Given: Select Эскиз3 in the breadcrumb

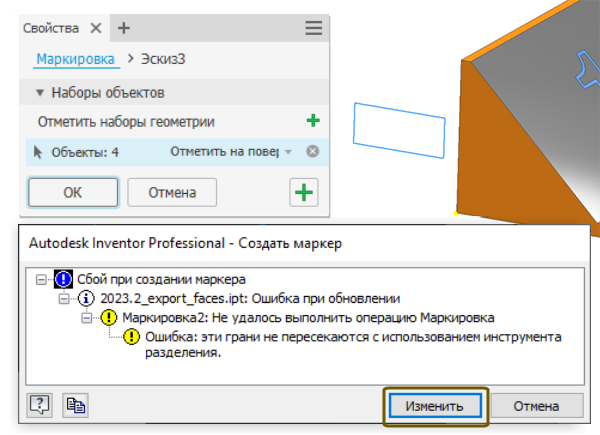Looking at the screenshot, I should coord(163,59).
